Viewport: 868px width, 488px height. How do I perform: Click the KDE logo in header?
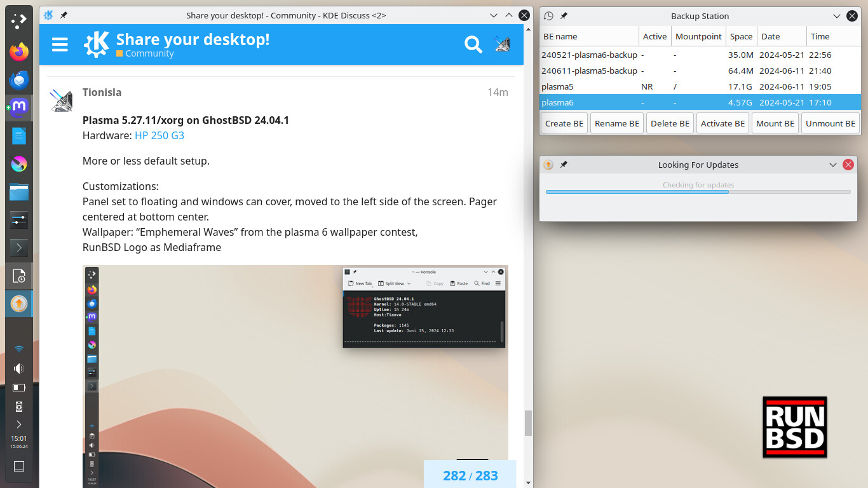pos(97,44)
